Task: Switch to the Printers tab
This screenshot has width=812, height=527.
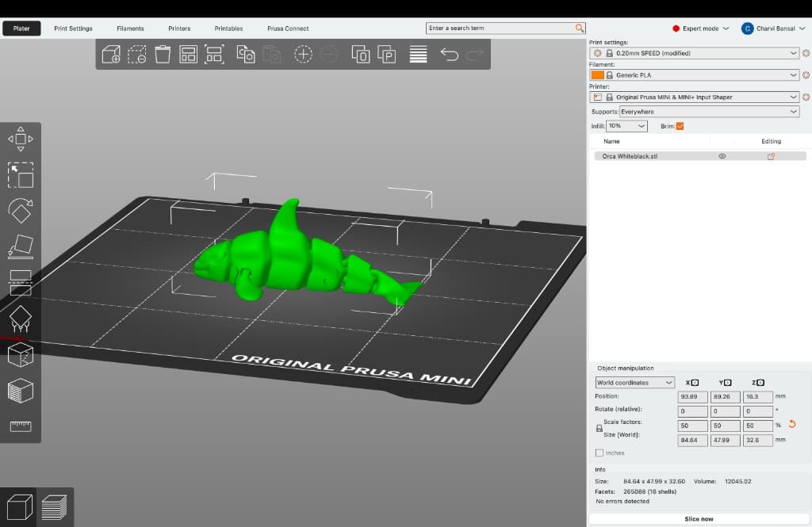Action: click(x=179, y=29)
